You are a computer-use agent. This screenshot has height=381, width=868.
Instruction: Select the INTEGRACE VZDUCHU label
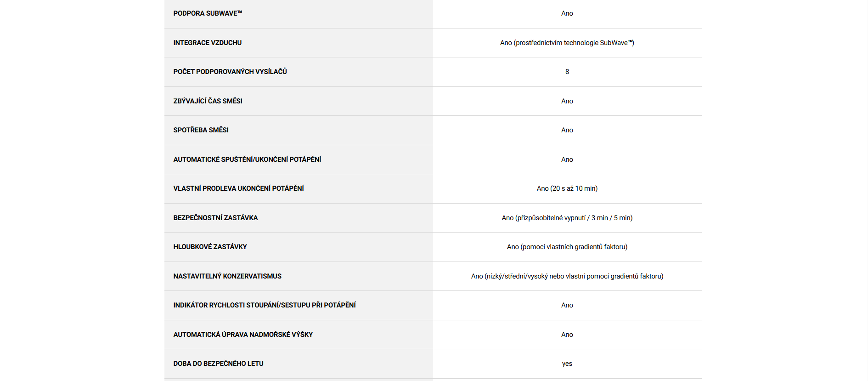[208, 43]
